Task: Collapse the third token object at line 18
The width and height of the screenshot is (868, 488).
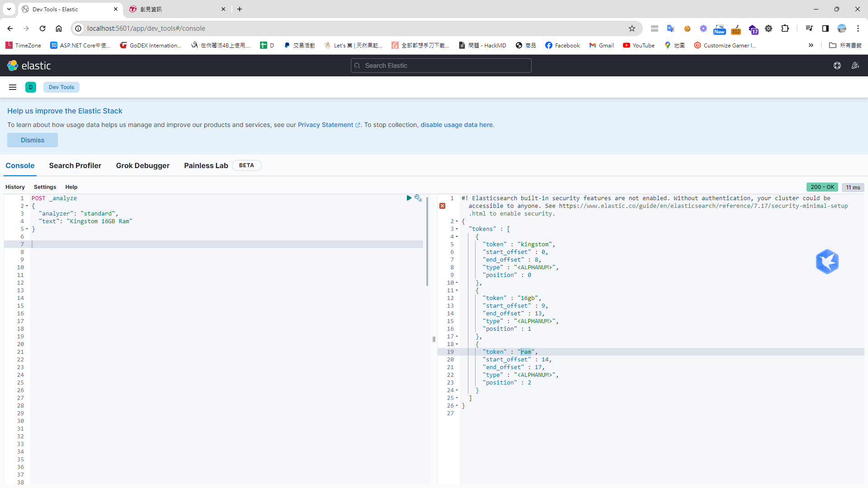Action: click(x=457, y=344)
